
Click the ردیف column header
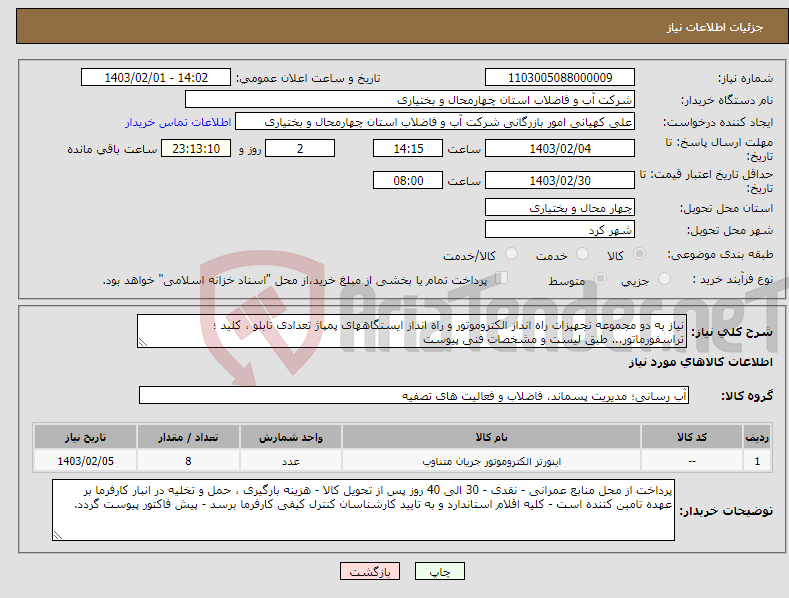click(x=757, y=437)
